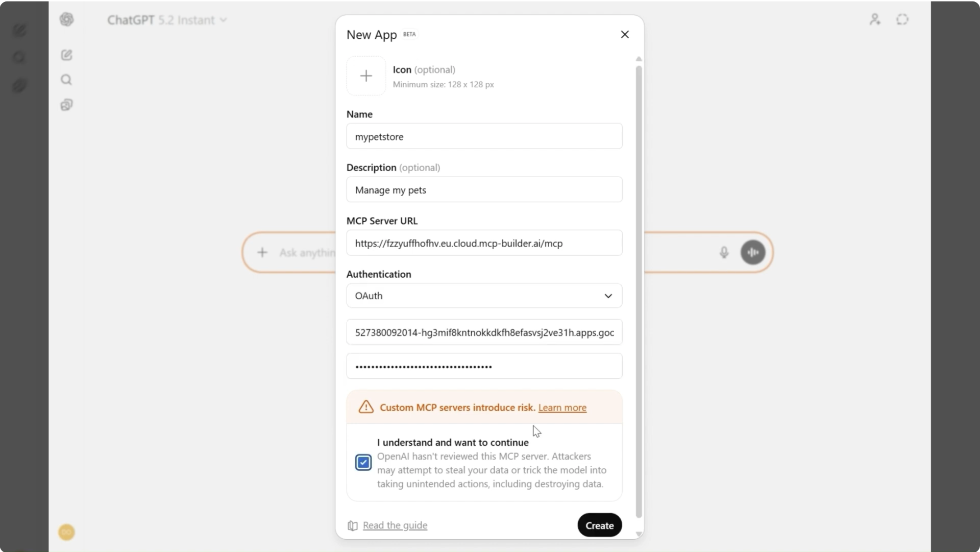
Task: Open the apps library icon in the sidebar
Action: click(x=67, y=105)
